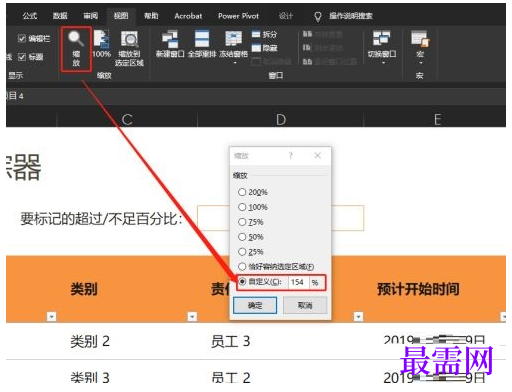Click the 要标记的超过/不足百分比 input cell

click(280, 218)
